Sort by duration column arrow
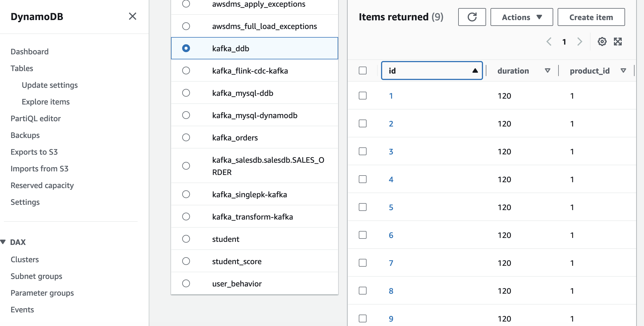The height and width of the screenshot is (326, 644). tap(547, 71)
